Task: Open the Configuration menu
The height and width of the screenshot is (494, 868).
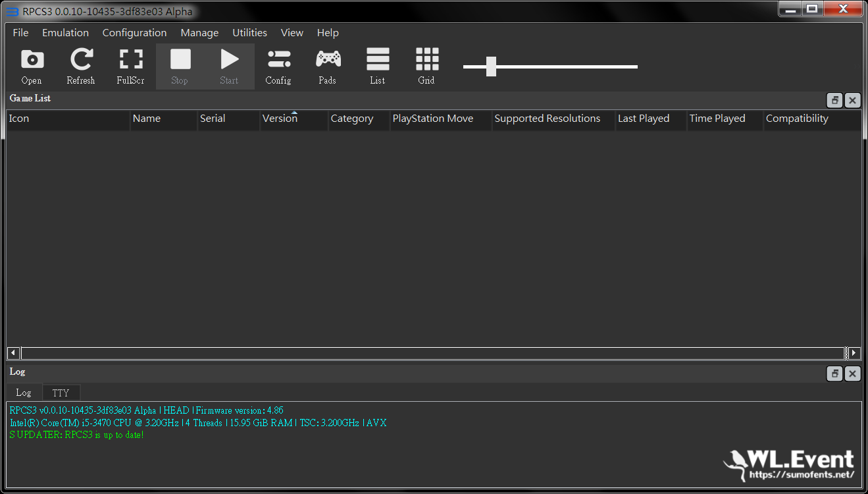Action: 134,33
